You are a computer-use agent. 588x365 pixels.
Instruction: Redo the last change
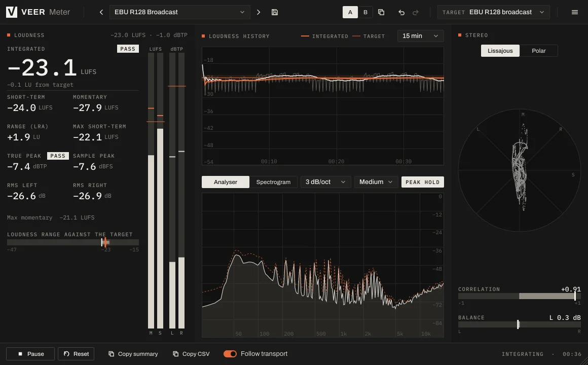pos(416,12)
